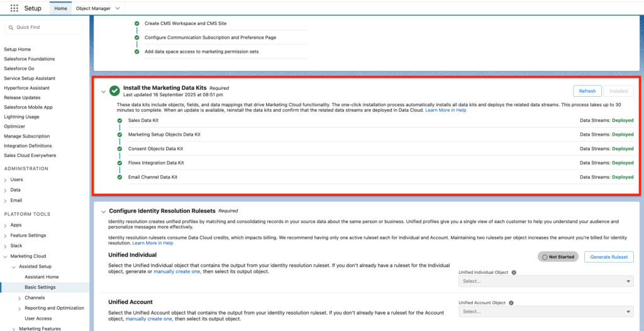Click the info icon beside Unified Account Object
644x331 pixels.
[x=511, y=303]
